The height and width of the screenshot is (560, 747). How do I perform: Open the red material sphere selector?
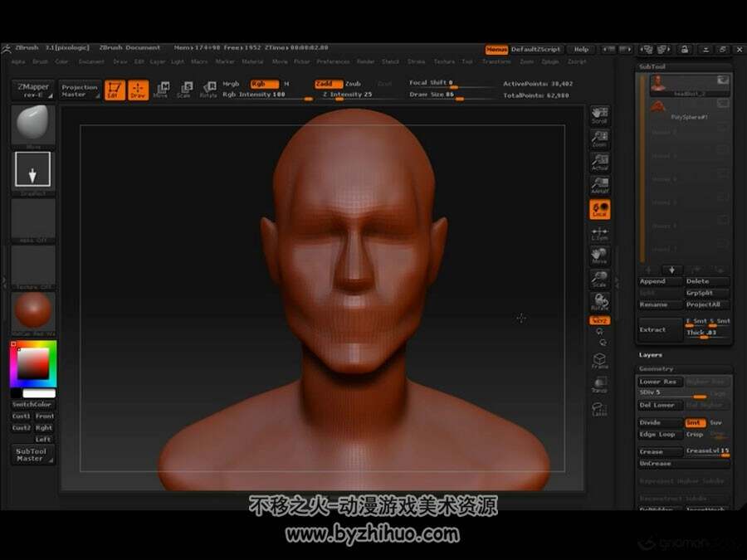[x=33, y=311]
